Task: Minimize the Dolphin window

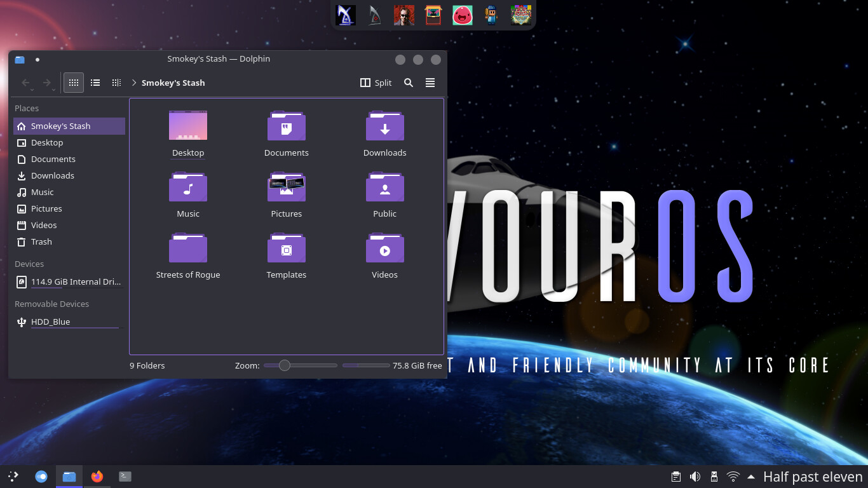Action: [x=400, y=59]
